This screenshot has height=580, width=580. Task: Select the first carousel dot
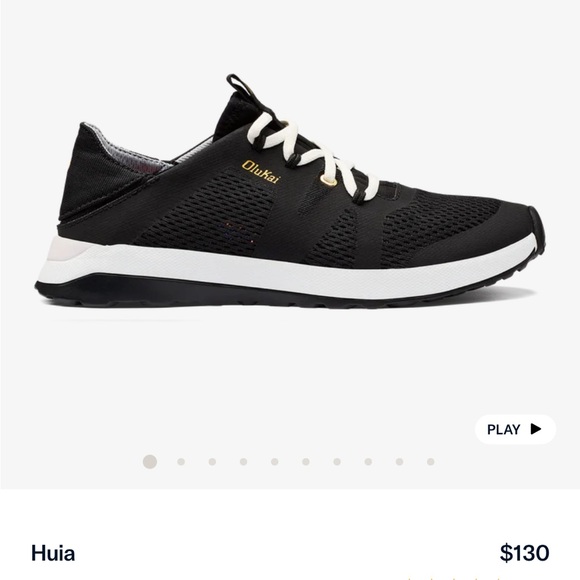150,462
